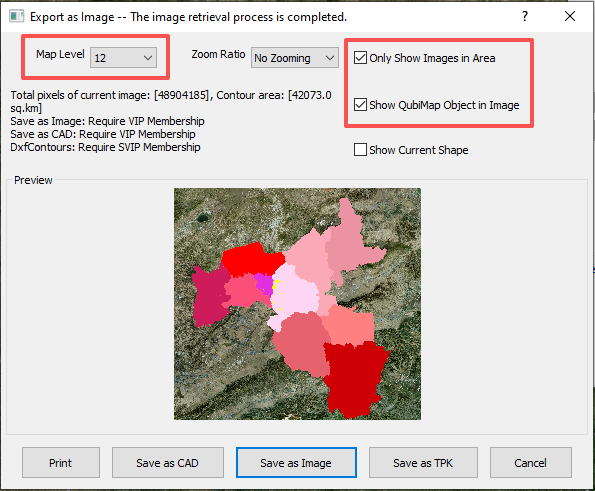Click the Print button
This screenshot has width=595, height=491.
point(61,463)
